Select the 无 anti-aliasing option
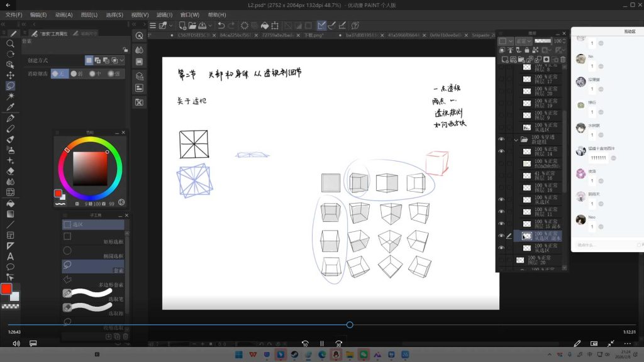Image resolution: width=644 pixels, height=362 pixels. (x=60, y=74)
